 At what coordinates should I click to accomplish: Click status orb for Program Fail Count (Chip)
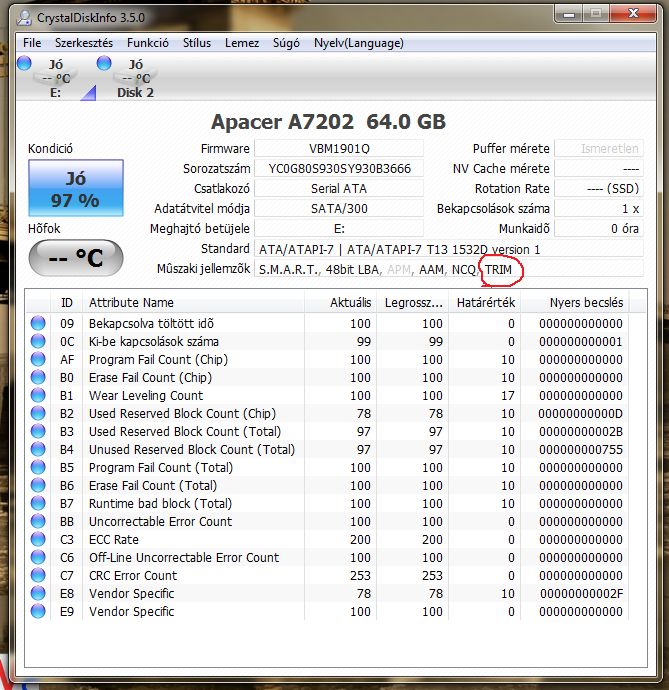coord(38,359)
